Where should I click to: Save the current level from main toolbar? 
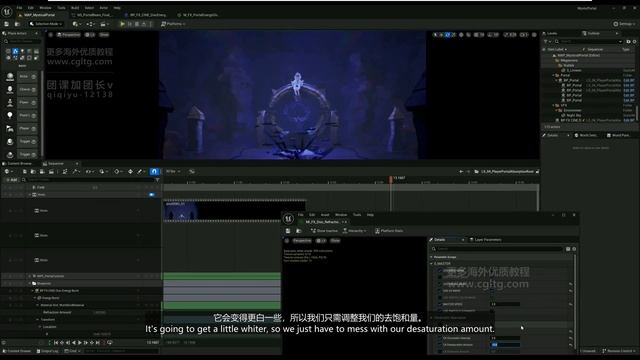7,24
